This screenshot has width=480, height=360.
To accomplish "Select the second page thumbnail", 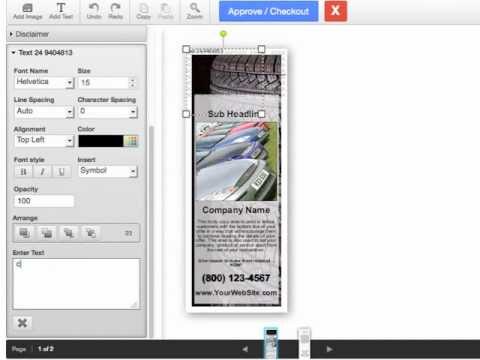I will pyautogui.click(x=304, y=343).
